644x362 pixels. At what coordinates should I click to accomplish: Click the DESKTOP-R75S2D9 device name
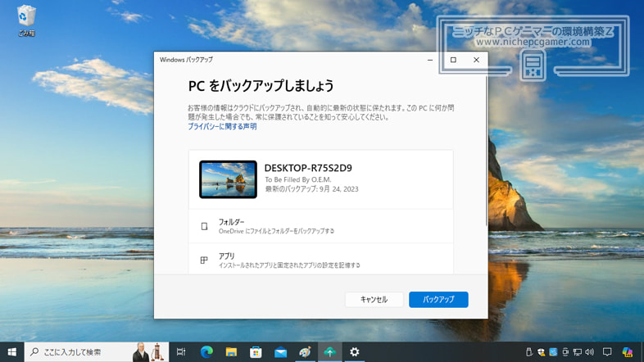click(x=308, y=168)
